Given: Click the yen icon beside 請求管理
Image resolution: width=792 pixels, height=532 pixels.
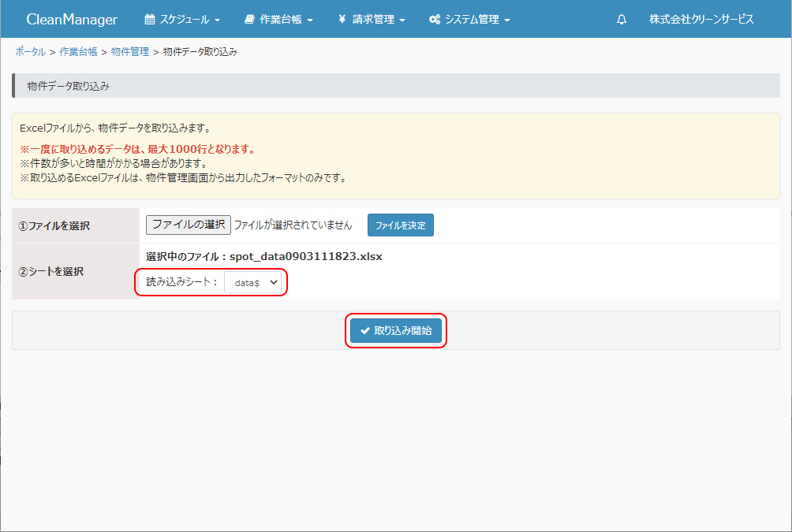Looking at the screenshot, I should 342,20.
